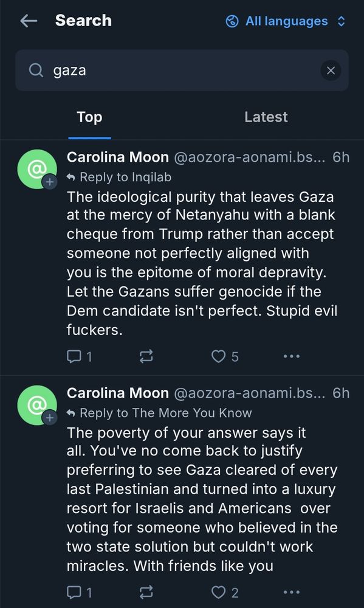
Task: Switch to the Latest tab
Action: tap(266, 117)
